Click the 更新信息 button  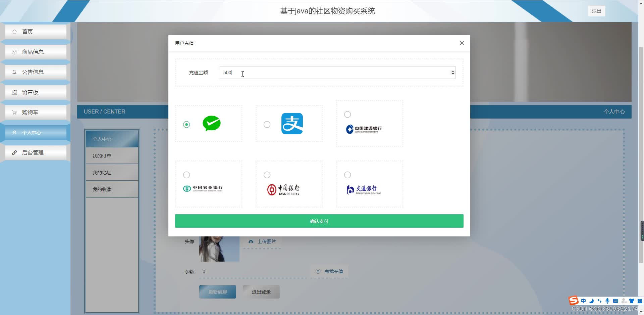pyautogui.click(x=218, y=292)
